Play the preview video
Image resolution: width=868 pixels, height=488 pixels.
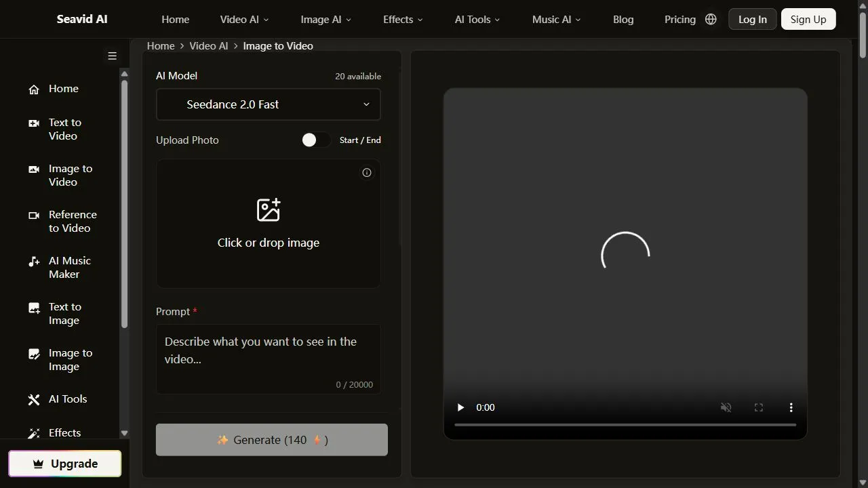point(460,407)
